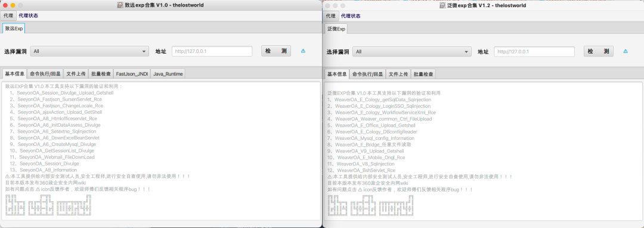Click 代理状态 label in 泛微exp window
Screen dimensions: 644x228
click(351, 16)
